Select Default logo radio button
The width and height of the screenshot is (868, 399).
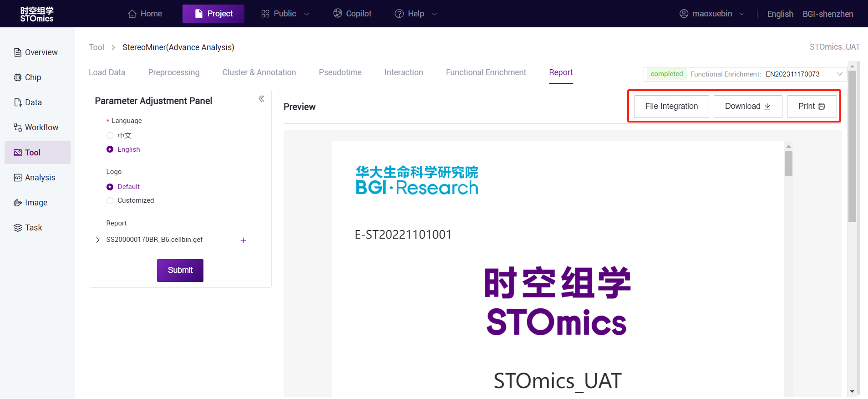point(110,187)
